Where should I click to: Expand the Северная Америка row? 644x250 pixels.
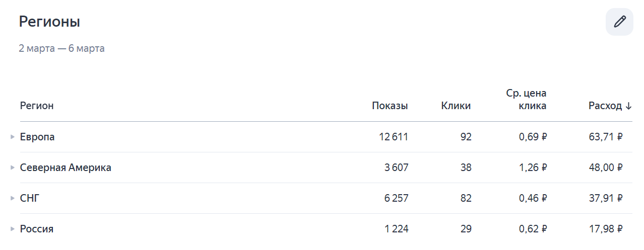tap(13, 168)
